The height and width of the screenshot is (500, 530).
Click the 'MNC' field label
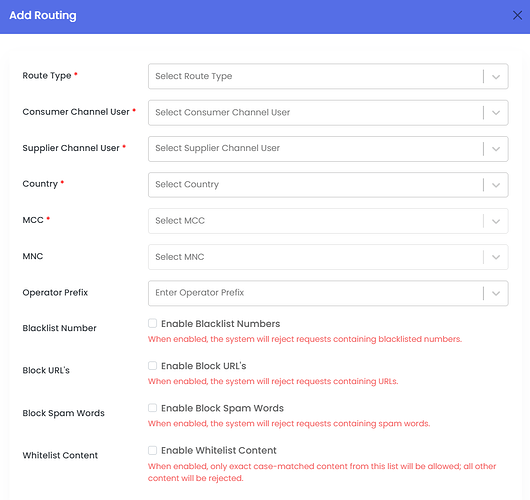(33, 256)
